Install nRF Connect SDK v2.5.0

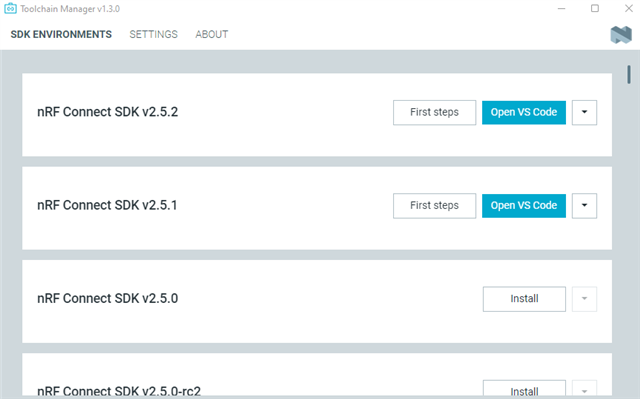(x=524, y=299)
